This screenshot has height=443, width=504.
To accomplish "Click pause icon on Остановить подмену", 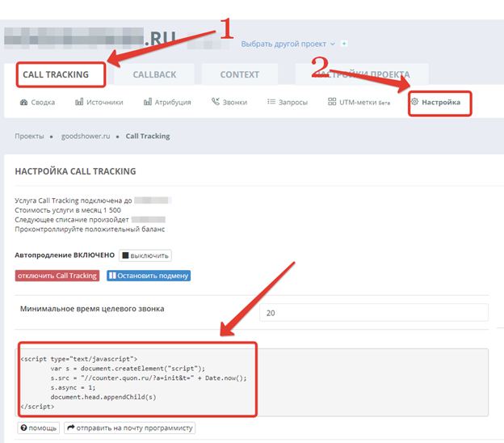I will (112, 276).
